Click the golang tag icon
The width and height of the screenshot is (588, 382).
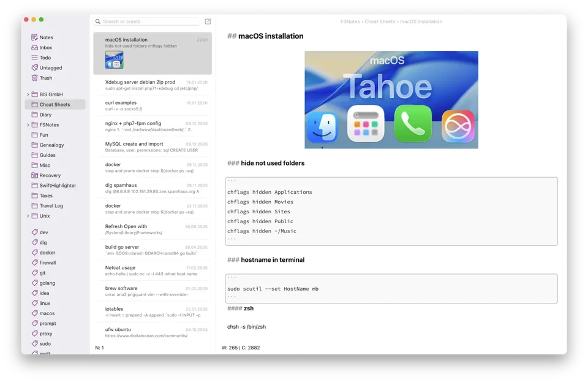pos(34,283)
